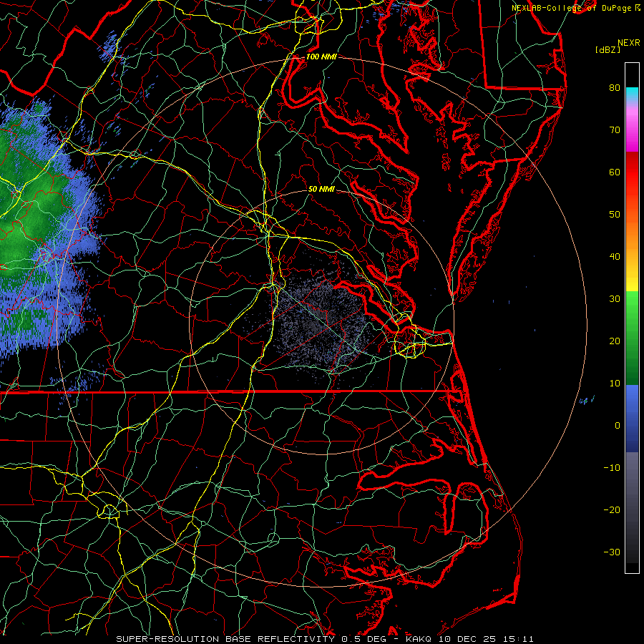Viewport: 644px width, 644px height.
Task: Click the 80 value on the dBZ scale
Action: coord(615,88)
